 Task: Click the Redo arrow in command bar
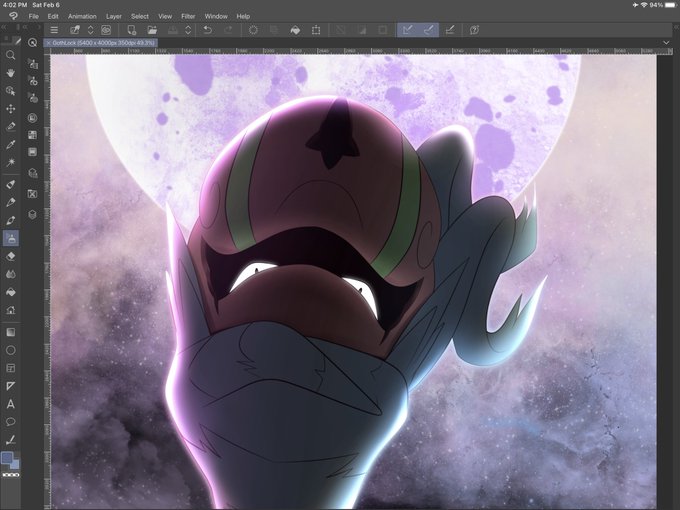point(228,30)
